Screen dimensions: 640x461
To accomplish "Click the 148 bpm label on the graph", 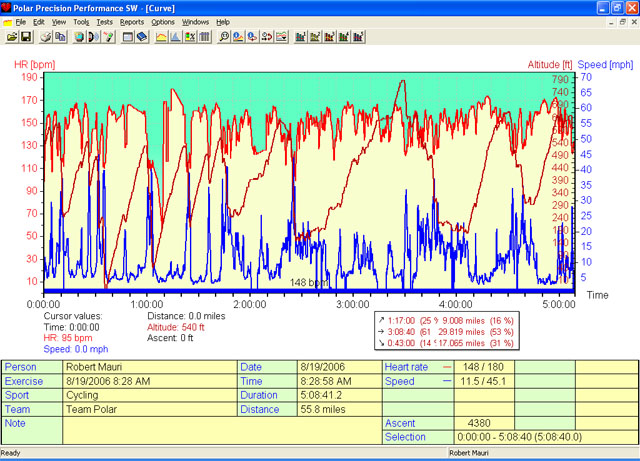I will point(309,283).
